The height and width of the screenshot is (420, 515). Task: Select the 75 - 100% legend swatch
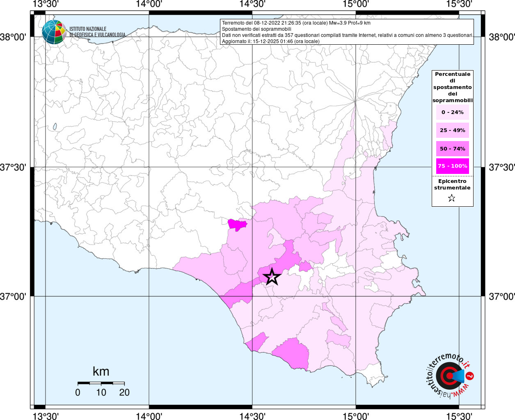[452, 166]
